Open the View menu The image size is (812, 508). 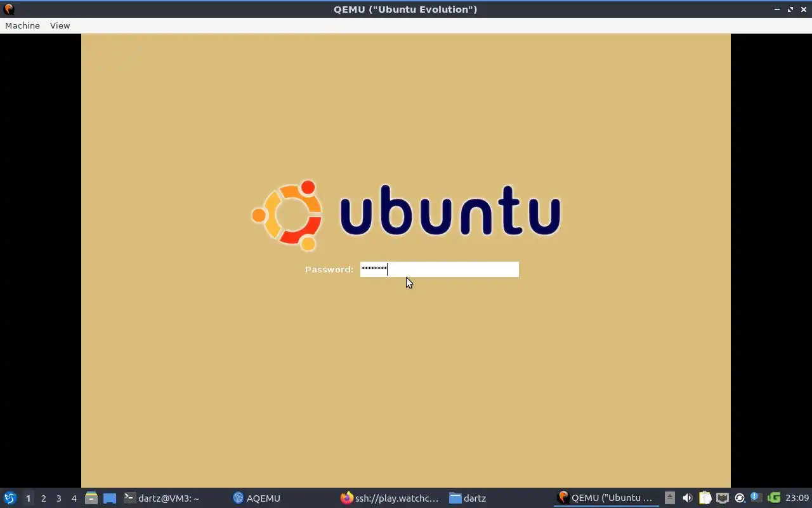tap(60, 25)
